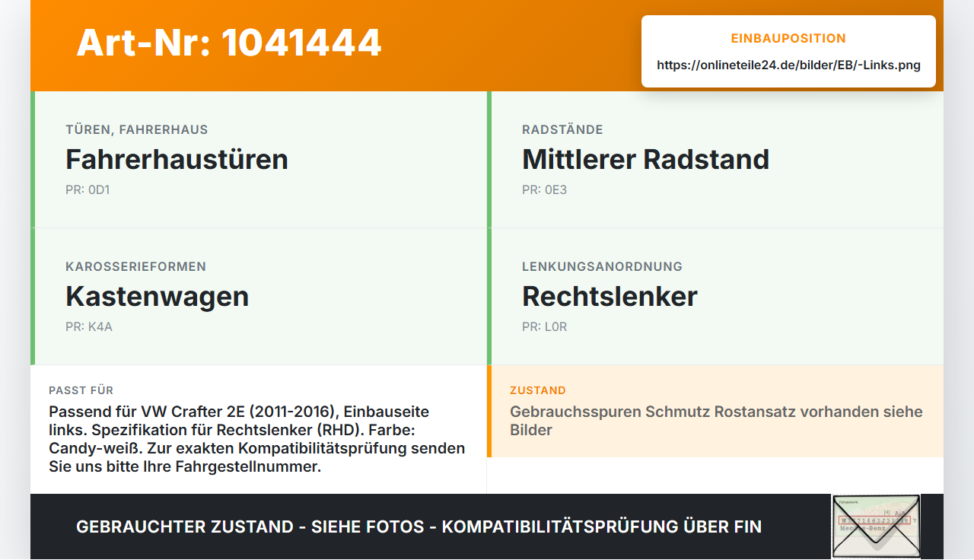This screenshot has height=560, width=974.
Task: Click the KAROSSERIEFORMEN category label
Action: [135, 266]
